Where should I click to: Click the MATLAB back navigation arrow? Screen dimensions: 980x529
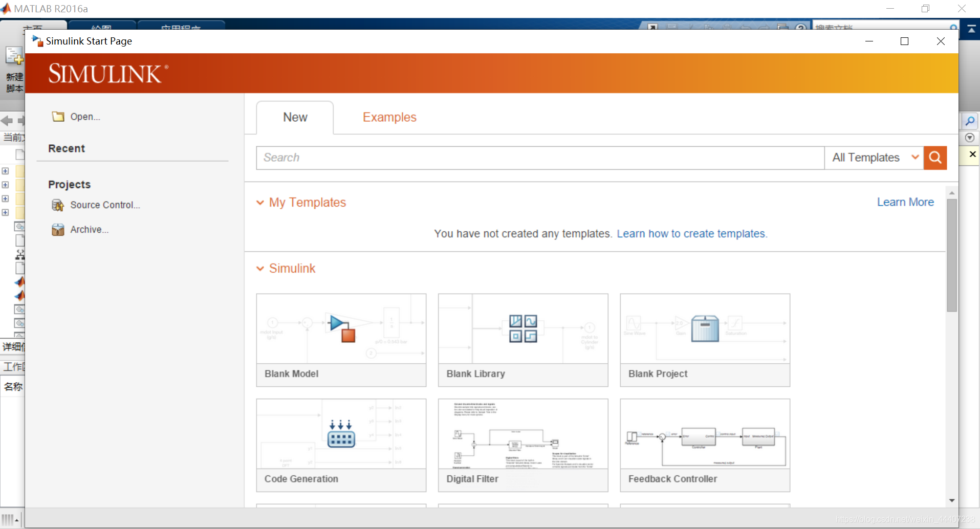point(7,121)
